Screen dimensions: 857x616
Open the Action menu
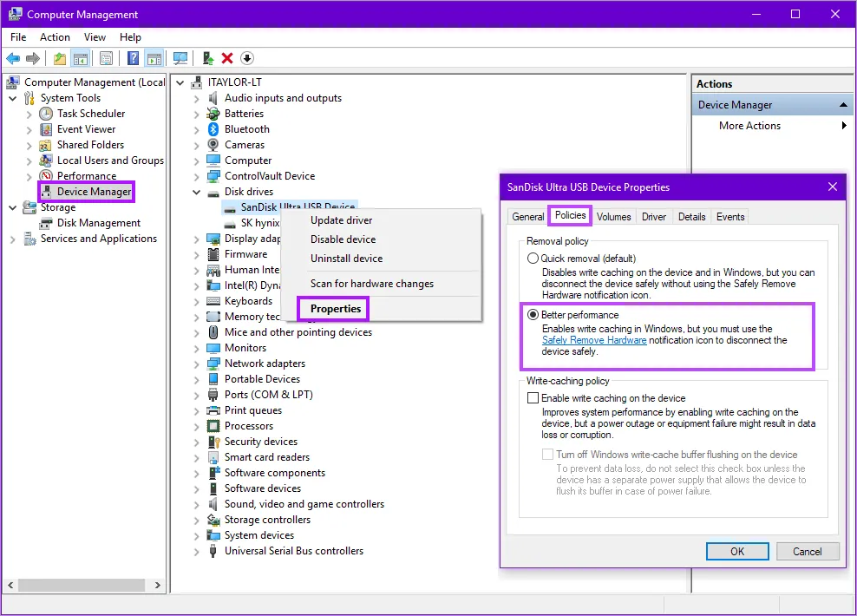point(55,36)
